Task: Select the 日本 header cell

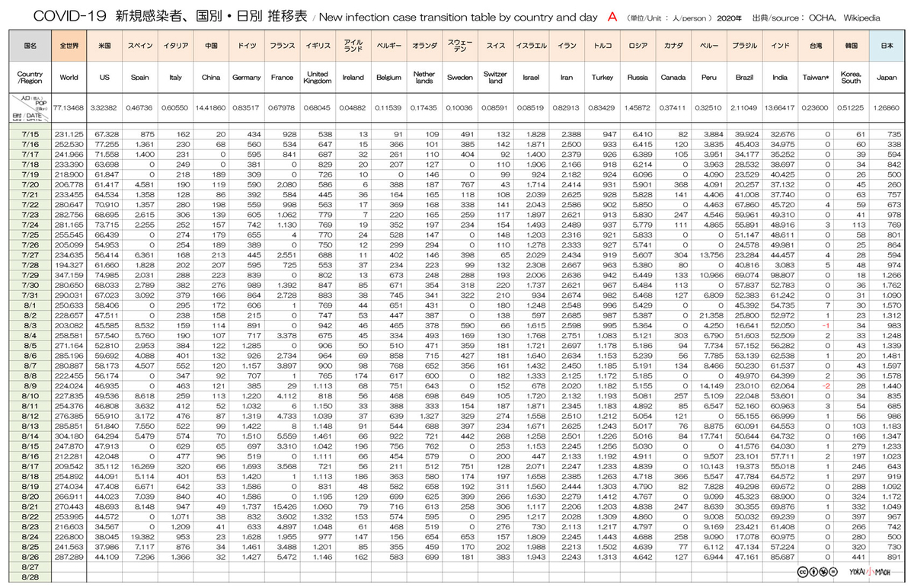Action: (x=887, y=46)
